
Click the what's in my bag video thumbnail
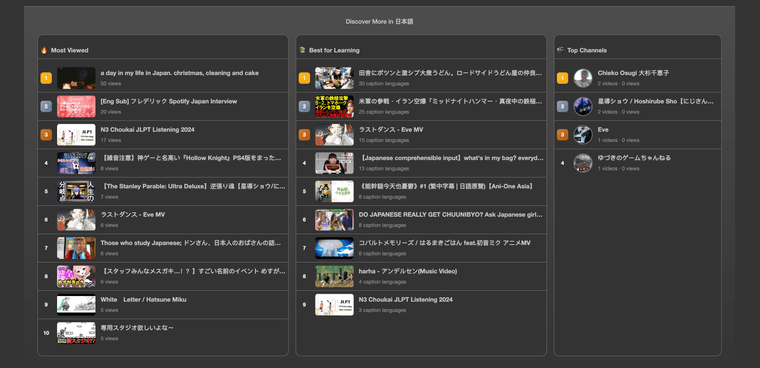[334, 163]
